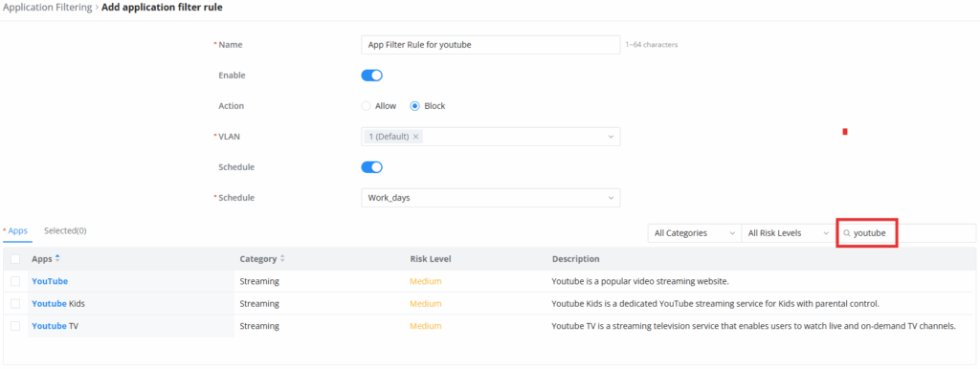Click Medium risk level for Youtube TV
The height and width of the screenshot is (369, 980).
point(426,326)
